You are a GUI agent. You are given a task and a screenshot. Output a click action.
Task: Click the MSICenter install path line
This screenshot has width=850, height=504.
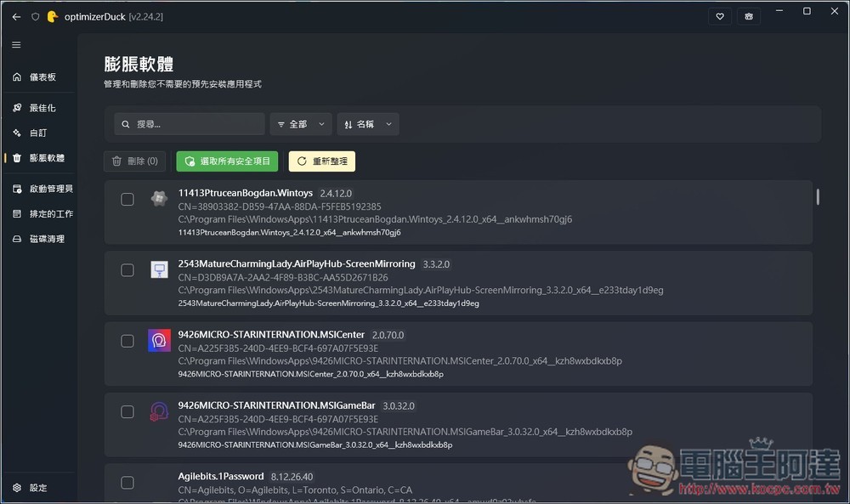point(400,361)
